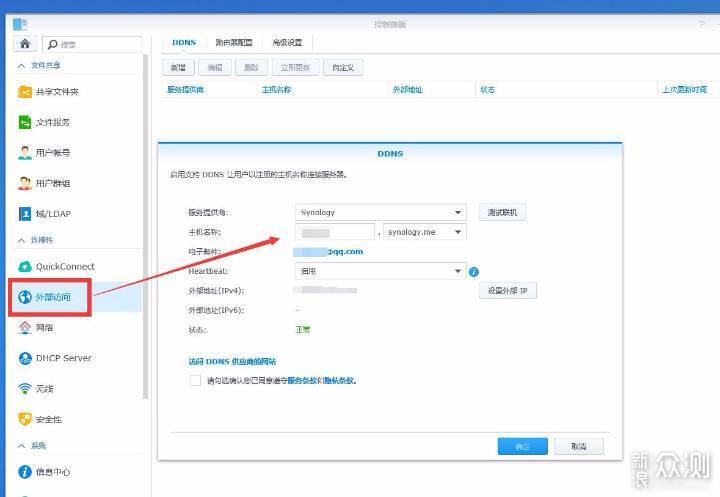Viewport: 720px width, 497px height.
Task: Go to 网络 network settings
Action: 45,327
